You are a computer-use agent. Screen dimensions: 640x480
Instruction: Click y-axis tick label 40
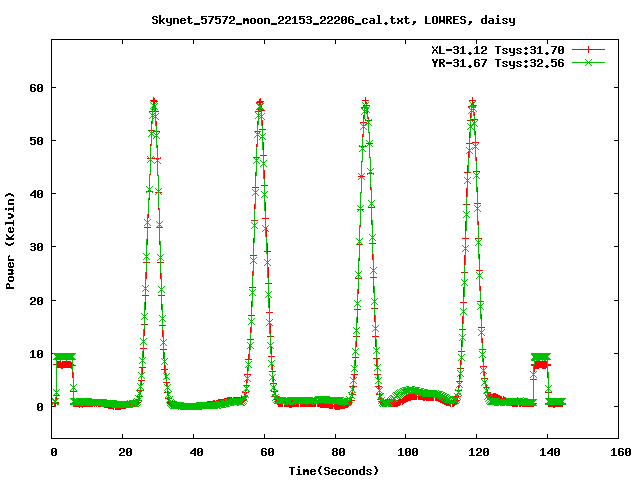(36, 194)
